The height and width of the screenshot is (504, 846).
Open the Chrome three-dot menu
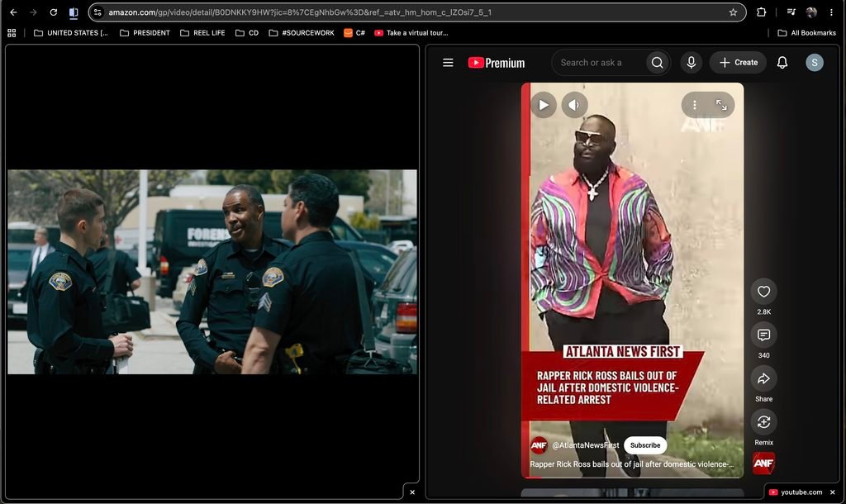[x=831, y=12]
